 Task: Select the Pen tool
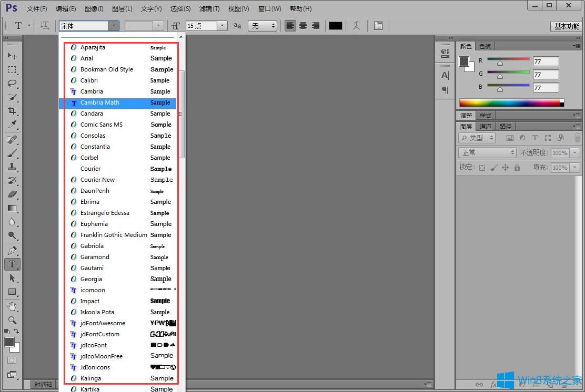[x=12, y=250]
